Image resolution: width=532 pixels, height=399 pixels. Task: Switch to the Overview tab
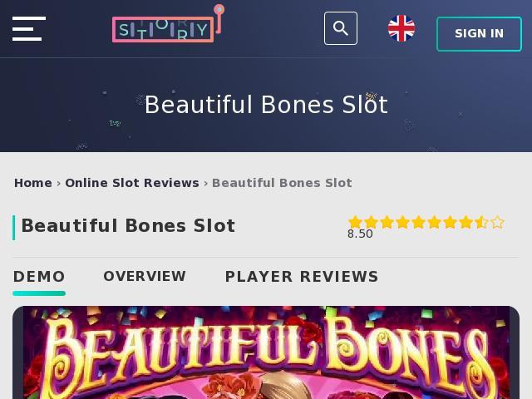[145, 276]
